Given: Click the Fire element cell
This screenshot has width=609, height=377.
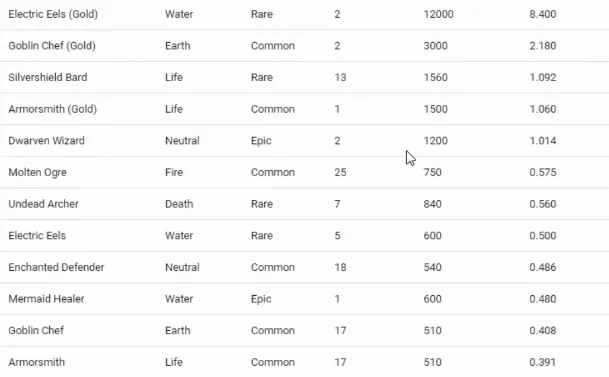Looking at the screenshot, I should (174, 172).
